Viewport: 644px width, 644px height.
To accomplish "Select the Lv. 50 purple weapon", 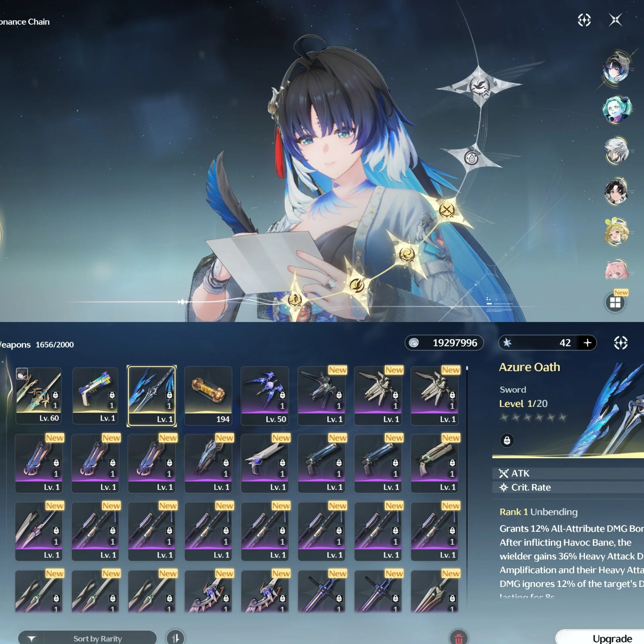I will coord(265,396).
